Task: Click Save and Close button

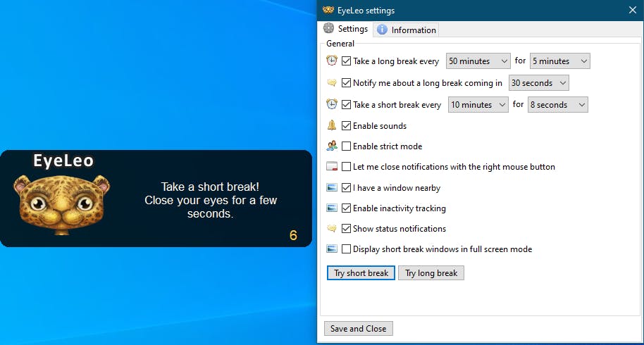Action: click(x=359, y=329)
